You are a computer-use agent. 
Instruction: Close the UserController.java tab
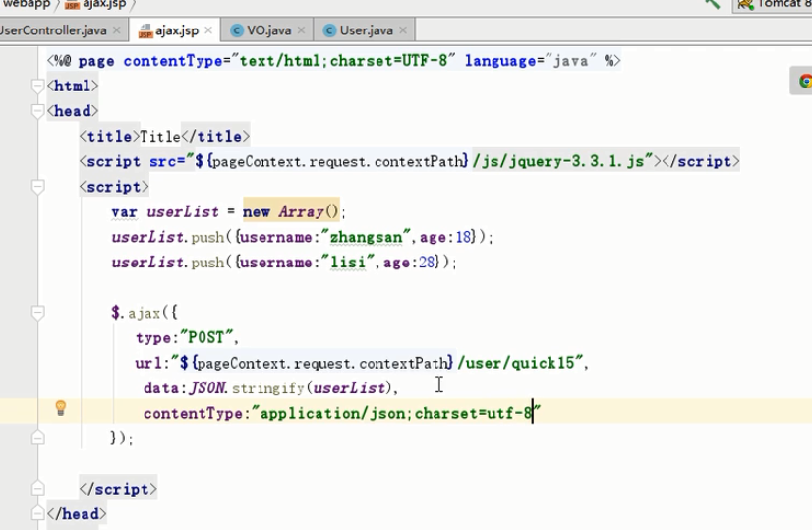click(117, 30)
